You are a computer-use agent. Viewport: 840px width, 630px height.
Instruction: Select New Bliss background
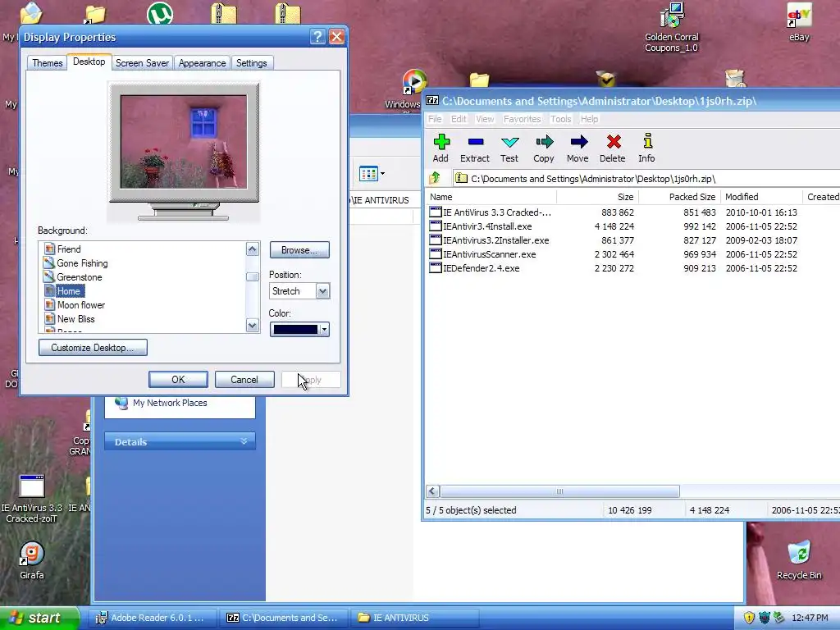[76, 319]
